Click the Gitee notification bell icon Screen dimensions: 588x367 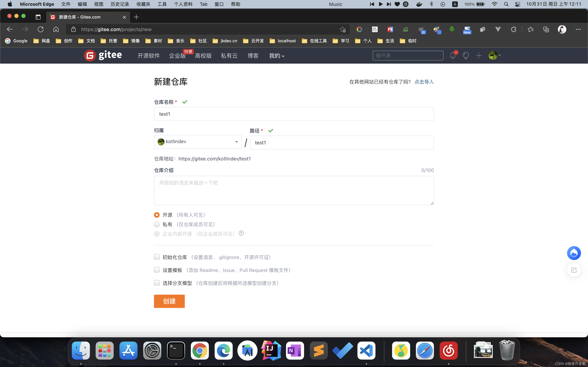pyautogui.click(x=452, y=56)
